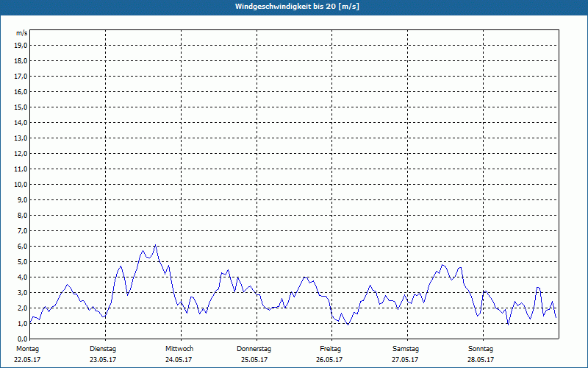Select the y-axis label '18,0'
The width and height of the screenshot is (588, 368).
pyautogui.click(x=21, y=61)
